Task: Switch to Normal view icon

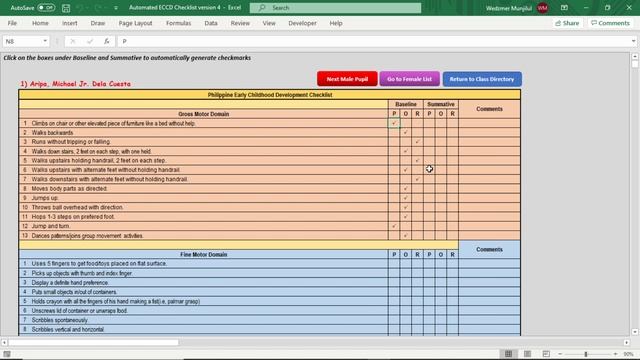Action: [x=508, y=354]
